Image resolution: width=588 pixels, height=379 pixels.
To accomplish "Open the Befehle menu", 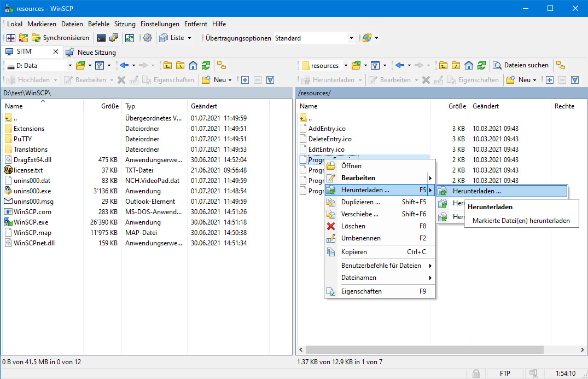I will (98, 24).
